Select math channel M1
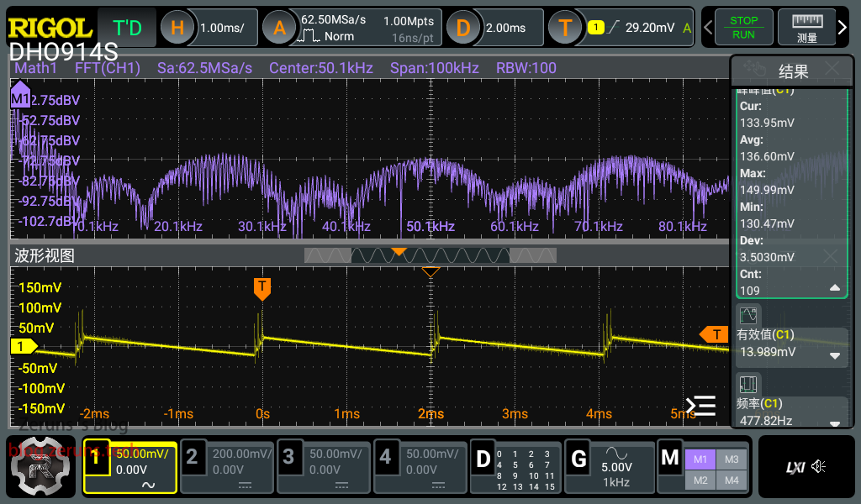The image size is (861, 504). 701,459
